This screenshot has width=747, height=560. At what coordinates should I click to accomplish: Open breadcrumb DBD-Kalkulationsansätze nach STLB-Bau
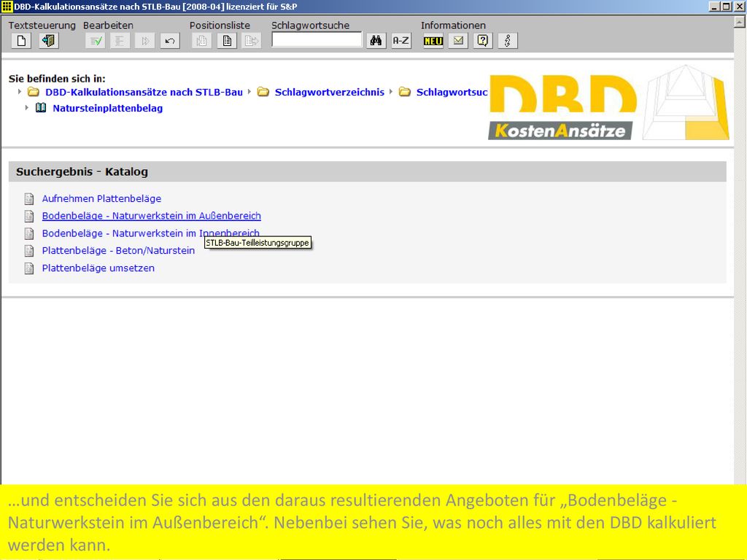144,93
